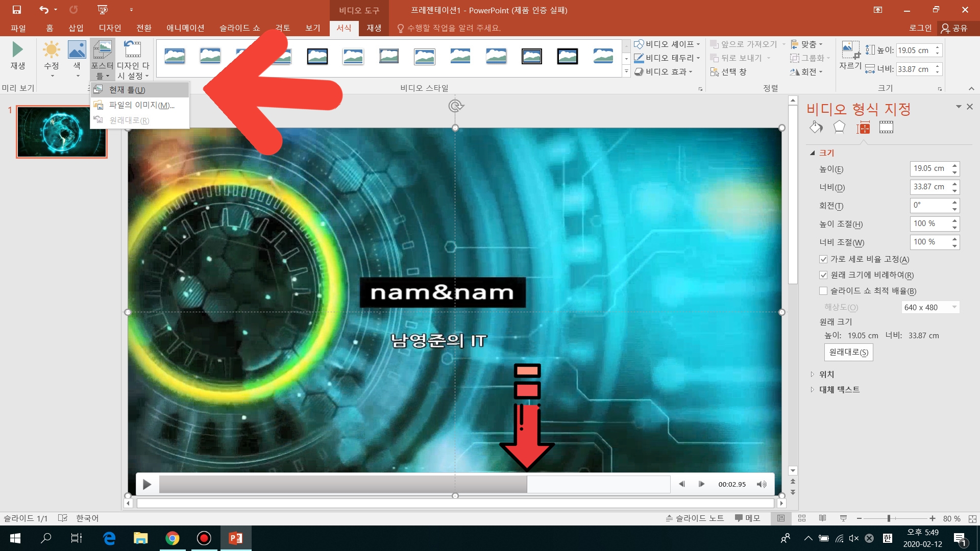Open the Fill & Line bucket icon
The height and width of the screenshot is (551, 980).
tap(816, 128)
